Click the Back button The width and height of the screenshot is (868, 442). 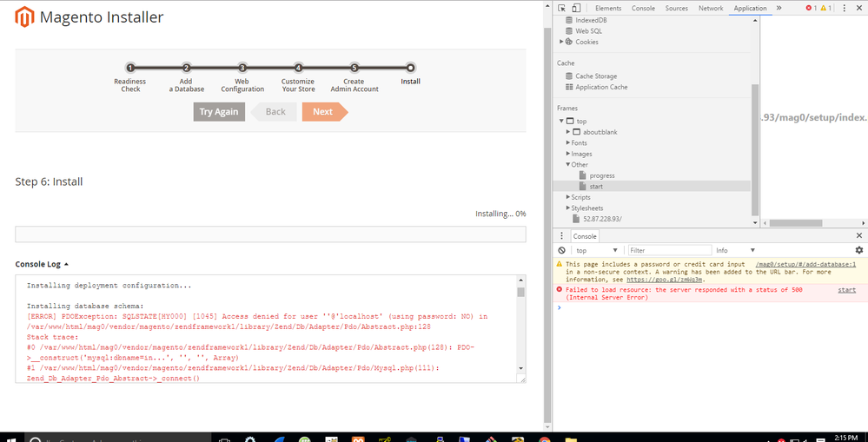coord(274,112)
